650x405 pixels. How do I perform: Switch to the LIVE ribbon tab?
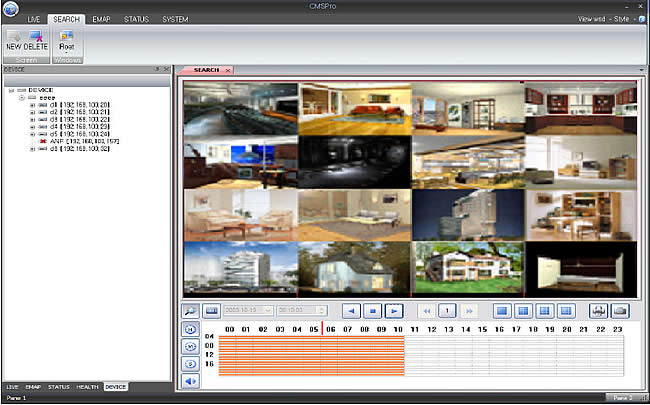pyautogui.click(x=34, y=19)
